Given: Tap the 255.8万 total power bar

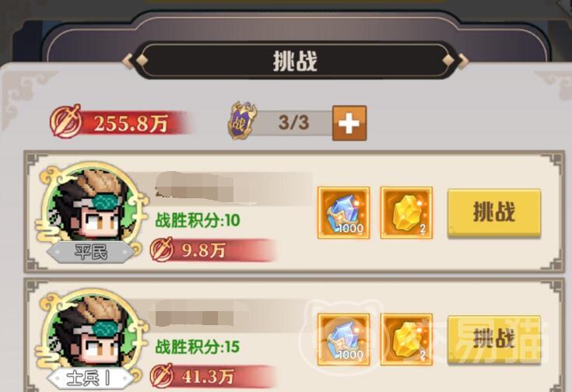Looking at the screenshot, I should [x=122, y=123].
